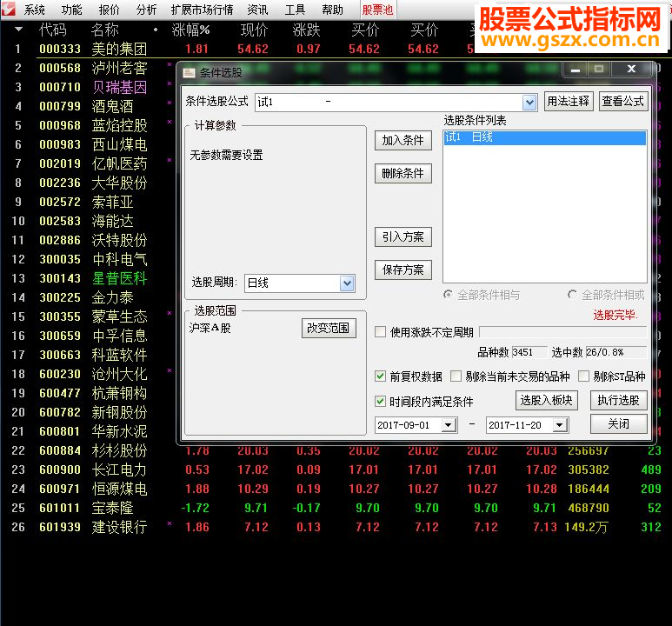The height and width of the screenshot is (626, 672).
Task: Close the 条件选股 dialog with X
Action: [x=631, y=69]
